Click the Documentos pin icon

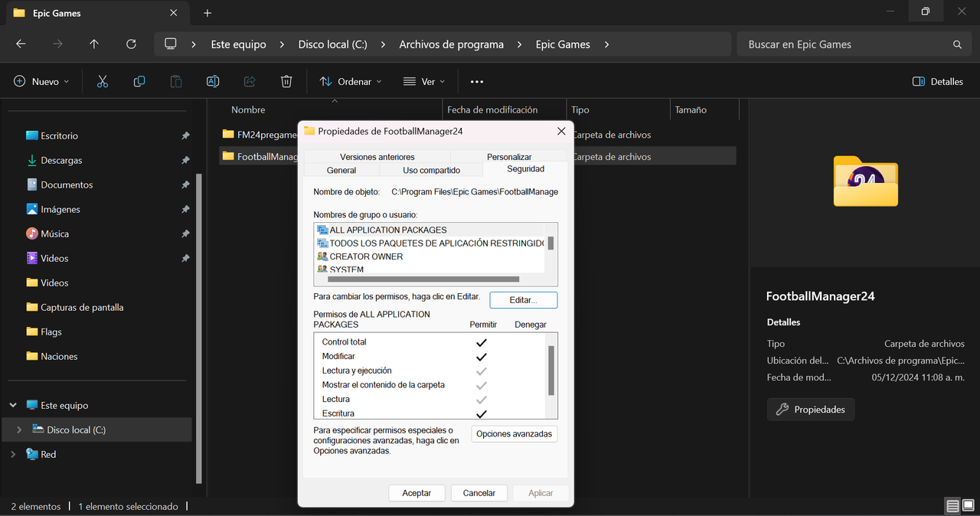[185, 185]
